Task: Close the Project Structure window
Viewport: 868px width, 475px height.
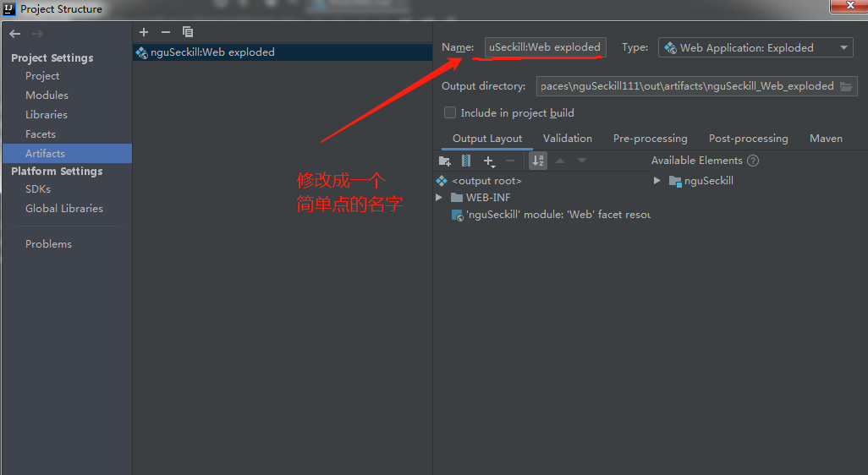Action: tap(849, 6)
